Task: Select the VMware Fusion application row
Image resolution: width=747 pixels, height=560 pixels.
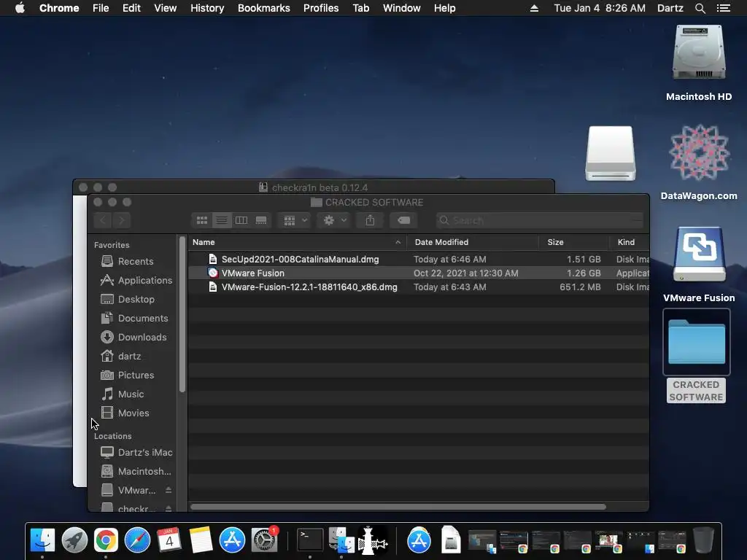Action: (x=418, y=273)
